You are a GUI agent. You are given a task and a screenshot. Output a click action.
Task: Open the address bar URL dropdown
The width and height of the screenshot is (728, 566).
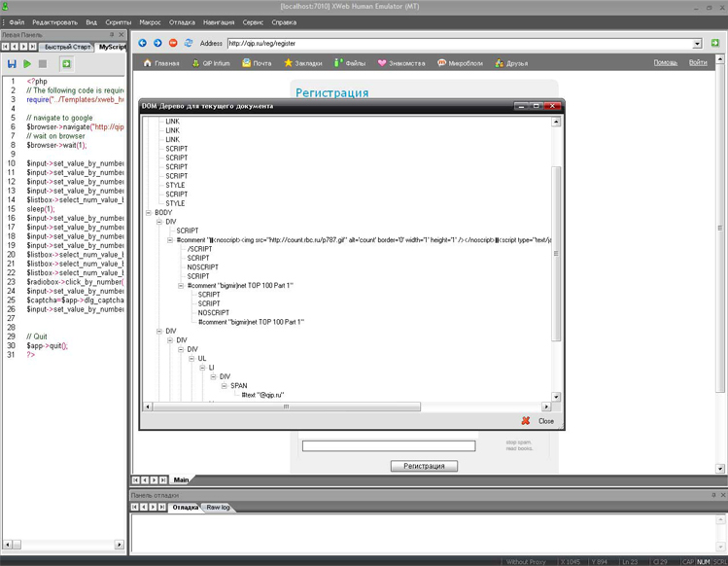(697, 44)
